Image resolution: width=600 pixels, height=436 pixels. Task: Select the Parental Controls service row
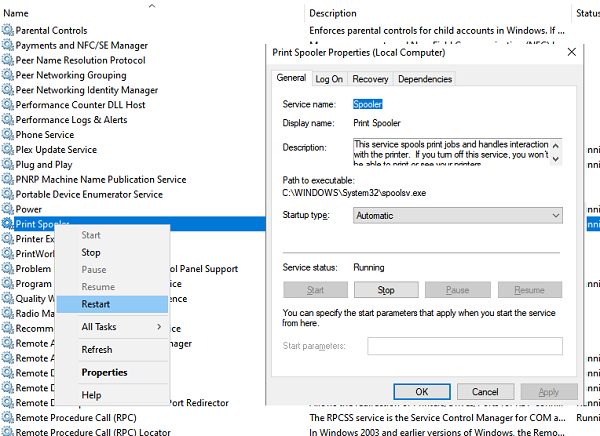[x=51, y=30]
